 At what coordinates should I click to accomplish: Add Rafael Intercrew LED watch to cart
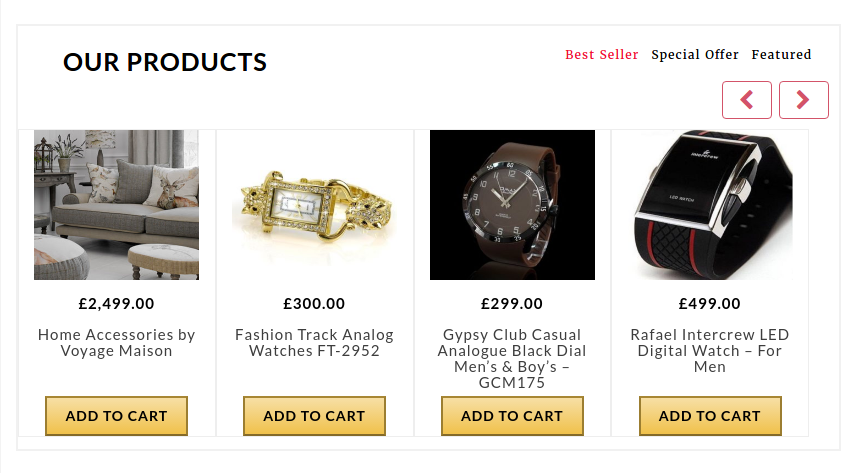tap(710, 416)
